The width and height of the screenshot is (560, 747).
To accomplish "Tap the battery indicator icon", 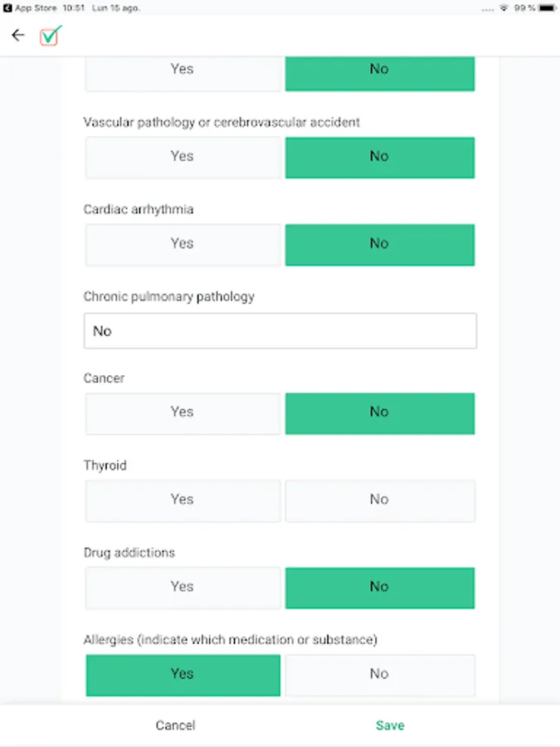I will click(x=547, y=8).
